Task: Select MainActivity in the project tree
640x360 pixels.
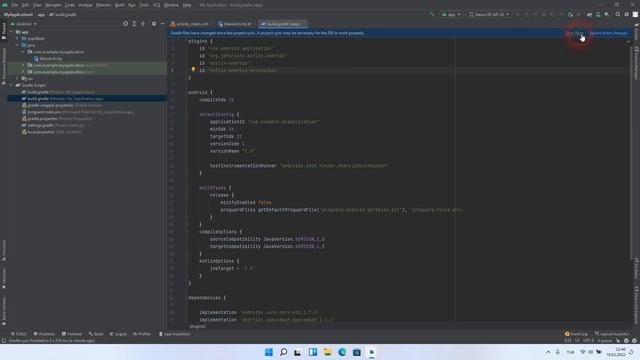Action: tap(48, 59)
